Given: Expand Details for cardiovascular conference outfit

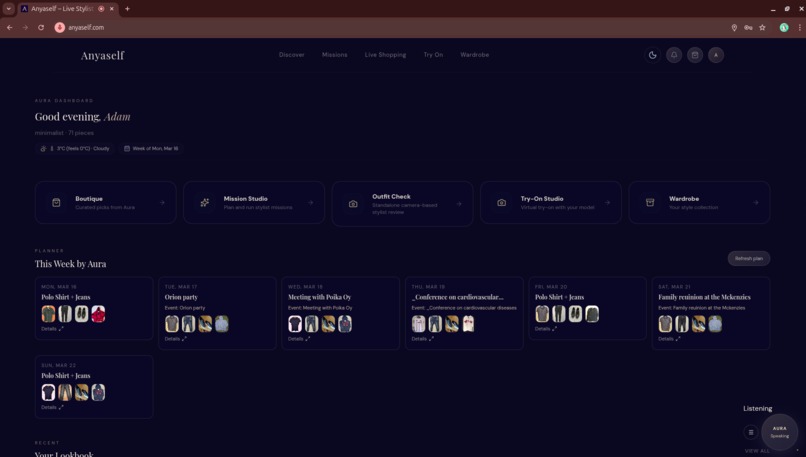Looking at the screenshot, I should (423, 339).
